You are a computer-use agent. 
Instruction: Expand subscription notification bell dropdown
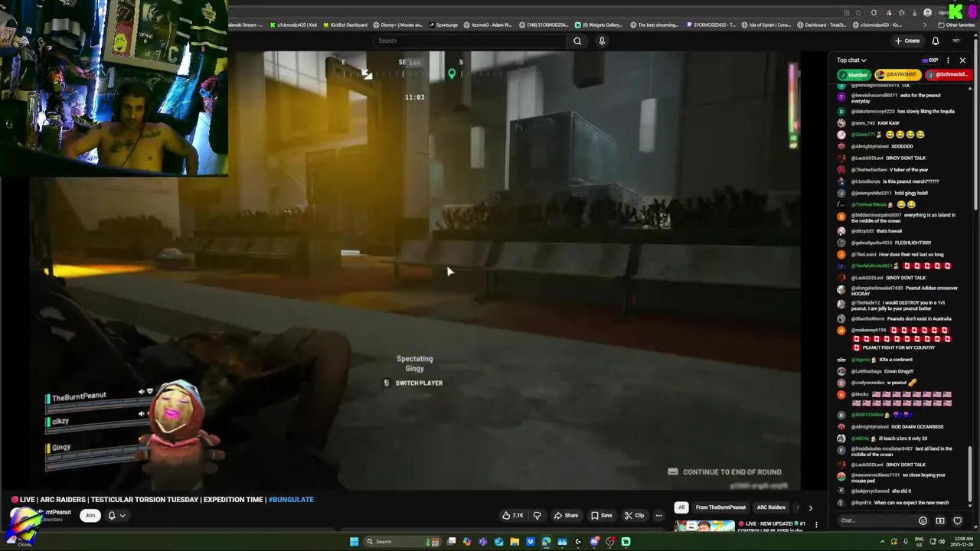click(116, 515)
